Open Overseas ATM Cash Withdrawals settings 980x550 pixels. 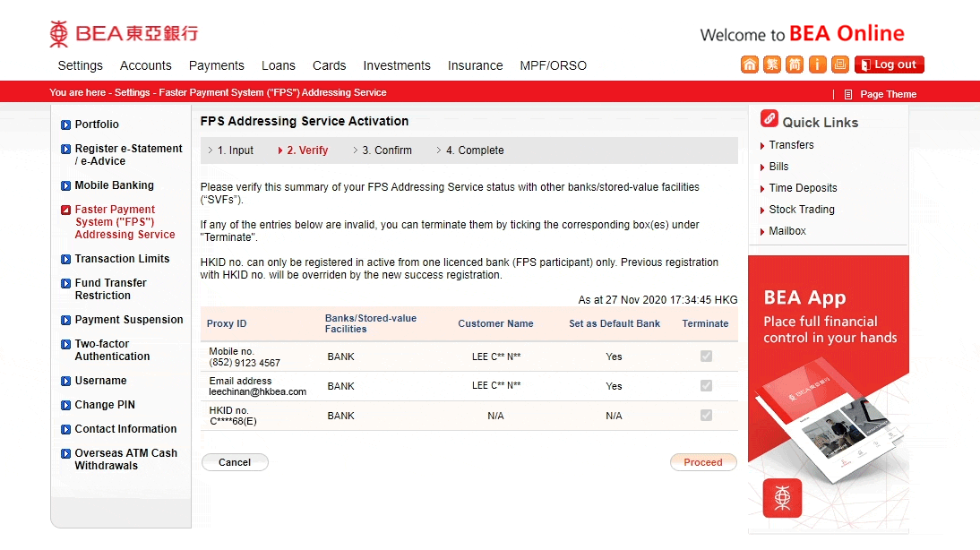click(x=125, y=460)
